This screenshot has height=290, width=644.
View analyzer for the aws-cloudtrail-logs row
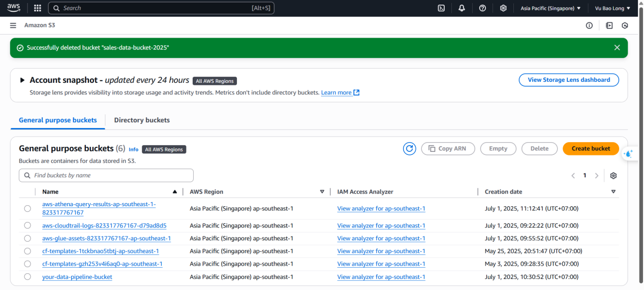coord(381,225)
